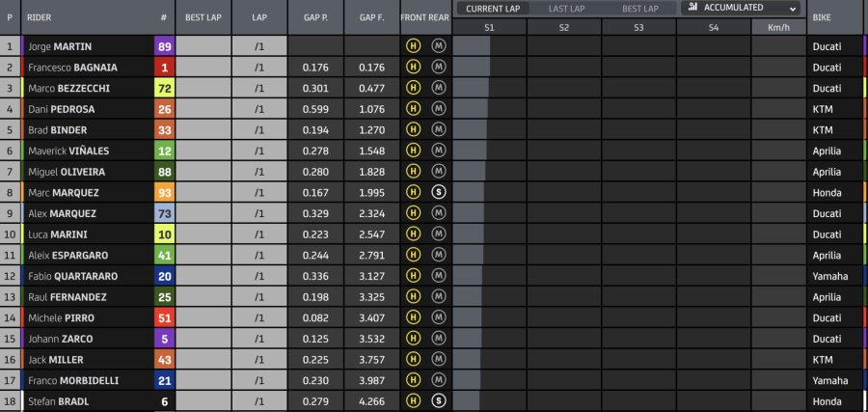This screenshot has height=412, width=868.
Task: Click Marini's front tyre H icon
Action: tap(413, 234)
